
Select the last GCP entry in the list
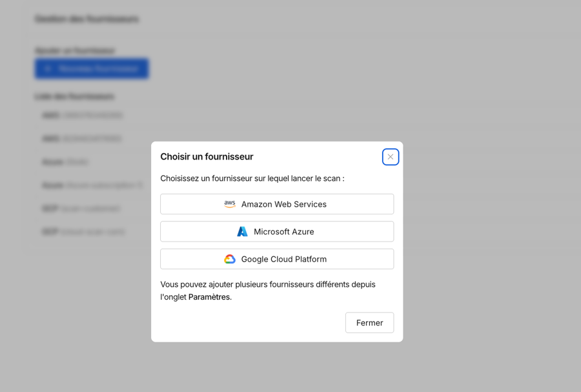click(83, 232)
